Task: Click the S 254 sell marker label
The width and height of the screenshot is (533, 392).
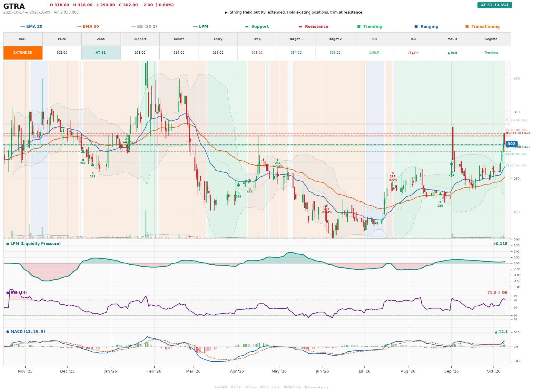Action: (x=278, y=163)
